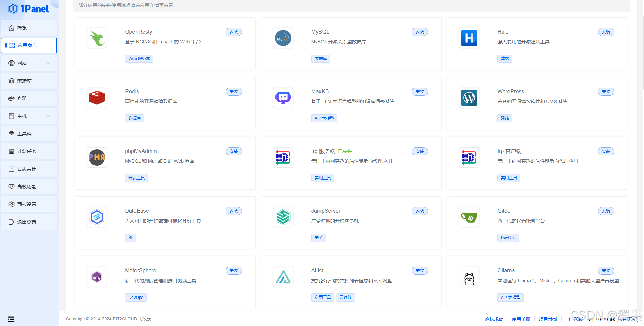The image size is (644, 326).
Task: Click the 云存储 tag on AList
Action: click(x=346, y=298)
